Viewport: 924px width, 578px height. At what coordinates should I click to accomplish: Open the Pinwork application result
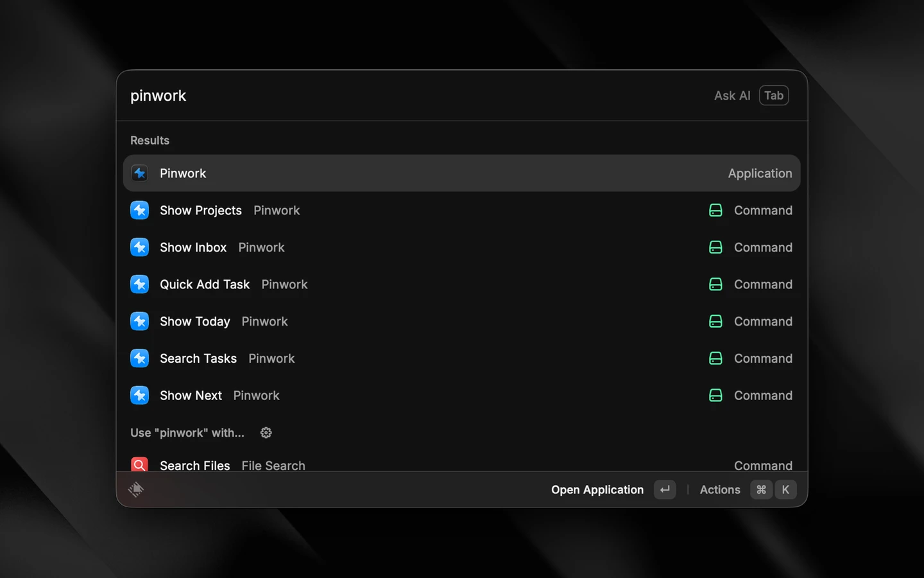coord(461,173)
